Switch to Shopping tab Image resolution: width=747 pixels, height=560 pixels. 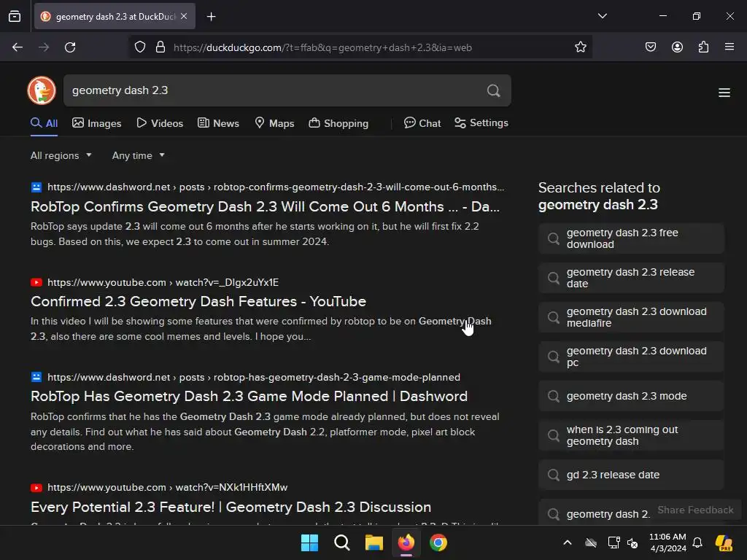pyautogui.click(x=338, y=123)
